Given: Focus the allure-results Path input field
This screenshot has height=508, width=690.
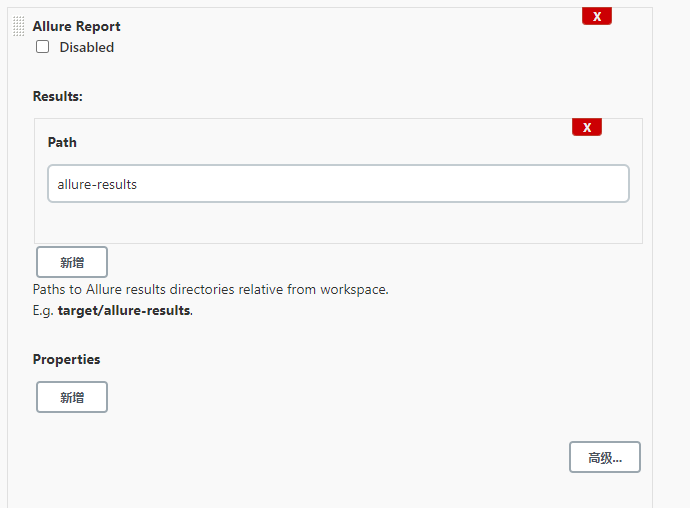Looking at the screenshot, I should (x=338, y=184).
